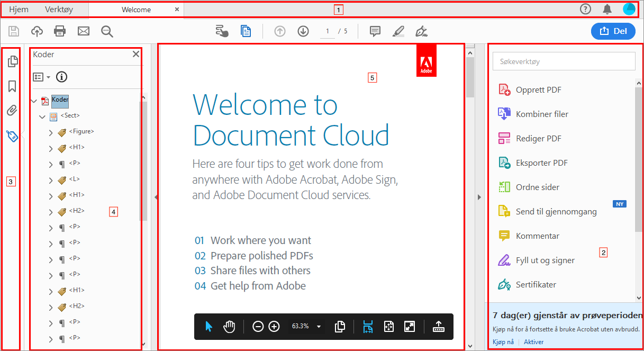Close the Koder panel

click(x=136, y=54)
